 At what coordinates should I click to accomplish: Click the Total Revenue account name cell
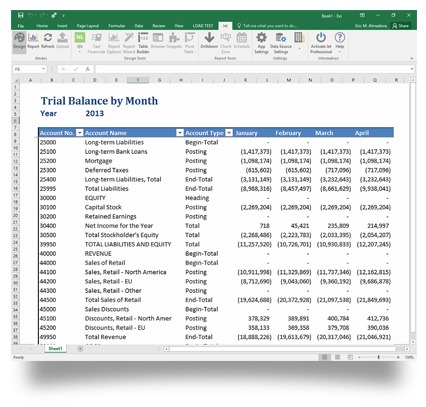pyautogui.click(x=105, y=337)
